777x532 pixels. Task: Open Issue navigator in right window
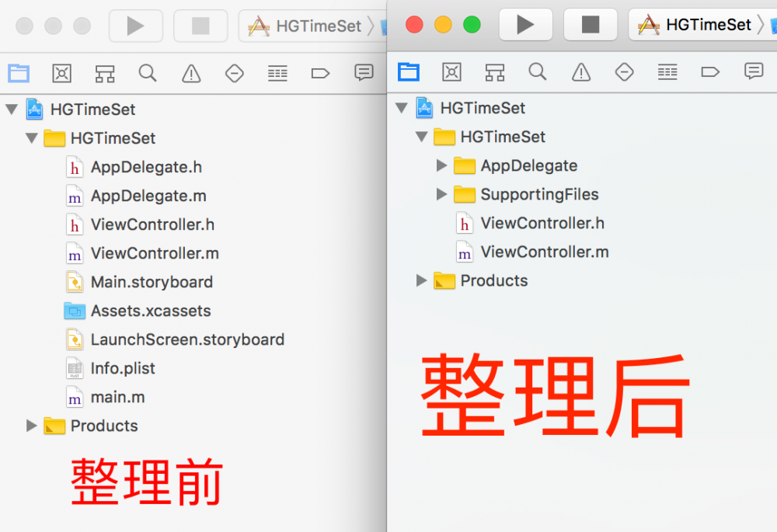point(581,71)
